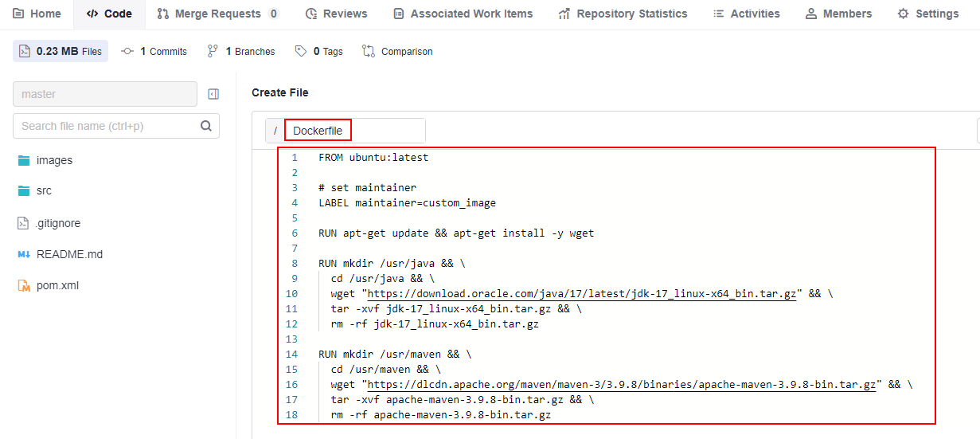Open the master branch dropdown
This screenshot has height=439, width=980.
105,94
